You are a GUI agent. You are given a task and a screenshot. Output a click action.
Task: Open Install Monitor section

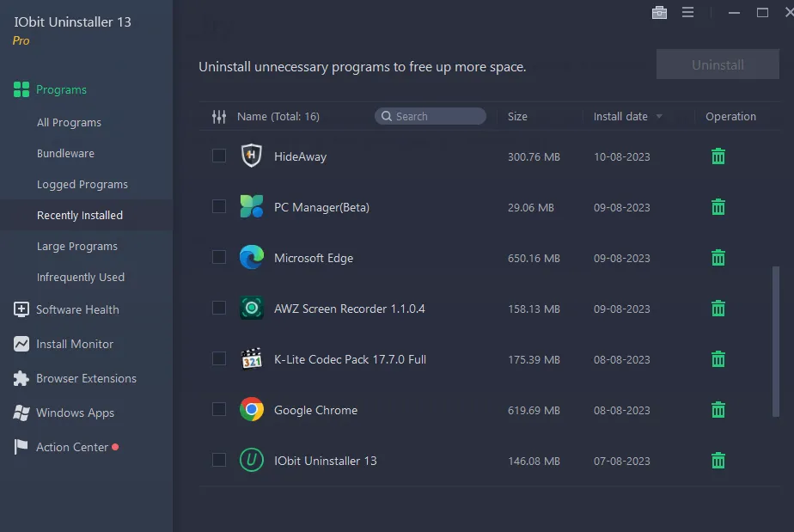(x=74, y=344)
